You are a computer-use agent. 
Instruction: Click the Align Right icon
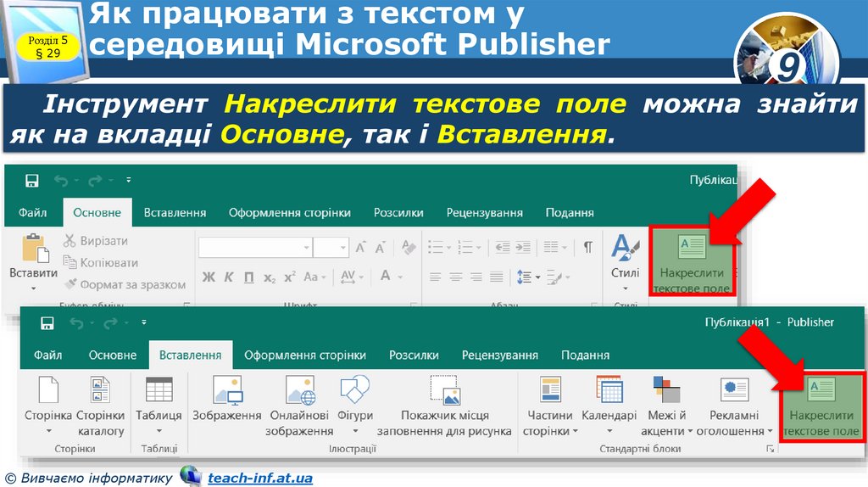[476, 277]
